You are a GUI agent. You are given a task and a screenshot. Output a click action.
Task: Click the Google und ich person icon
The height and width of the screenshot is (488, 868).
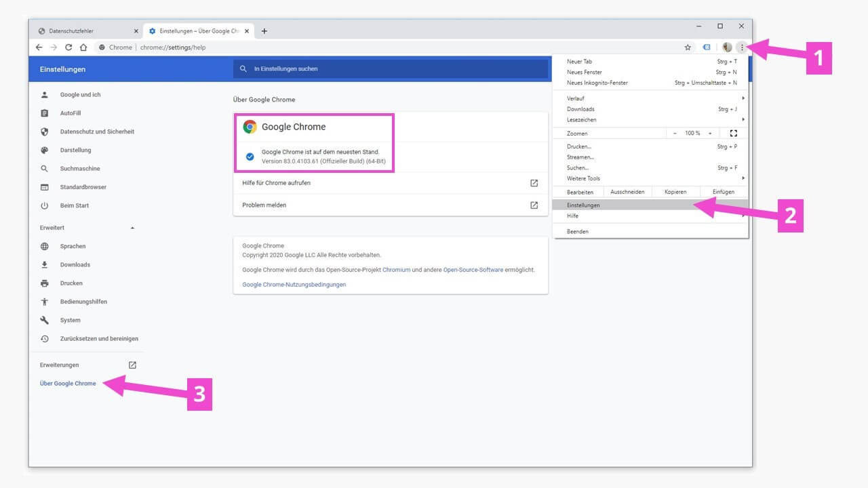45,95
